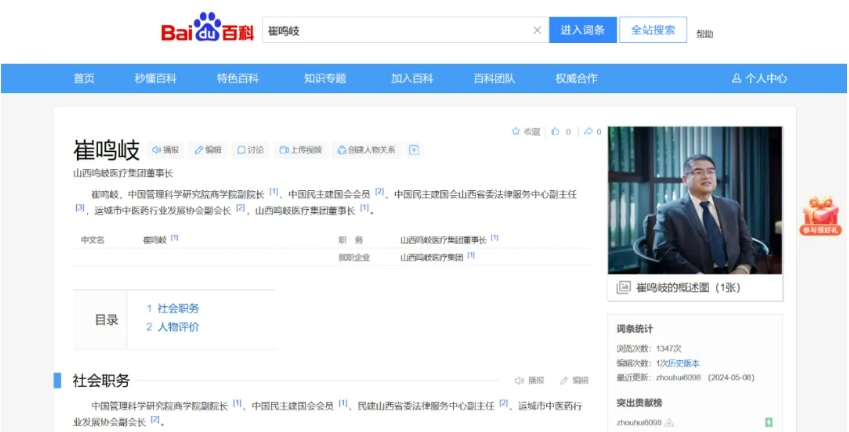The image size is (849, 432).
Task: Click the 社会职务 section heading
Action: tap(101, 381)
